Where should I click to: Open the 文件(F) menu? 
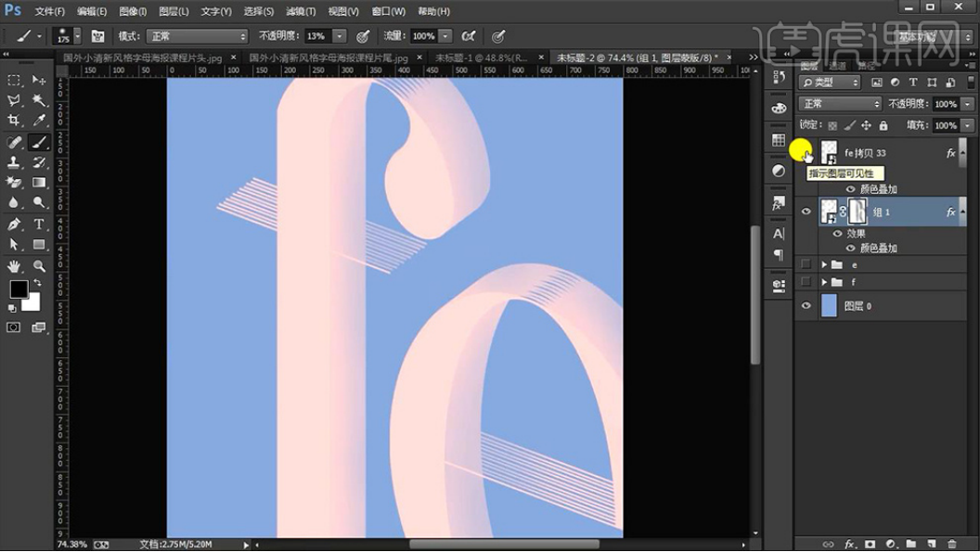(49, 11)
